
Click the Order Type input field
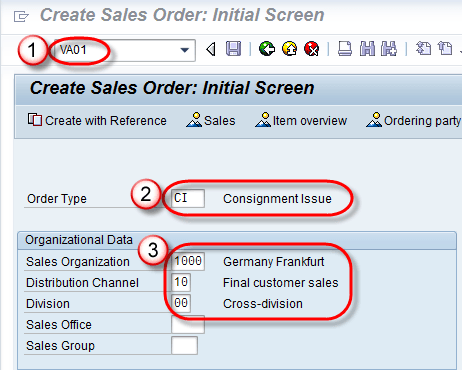pyautogui.click(x=188, y=198)
